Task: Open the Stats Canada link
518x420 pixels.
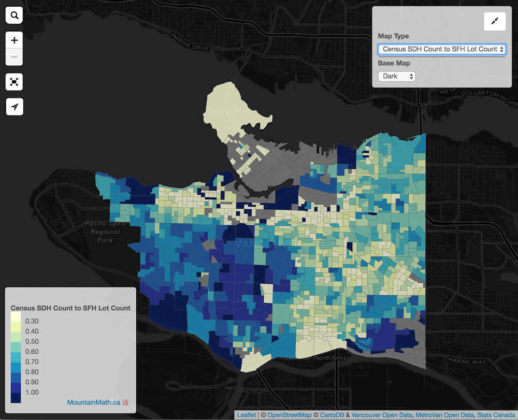Action: click(x=496, y=415)
